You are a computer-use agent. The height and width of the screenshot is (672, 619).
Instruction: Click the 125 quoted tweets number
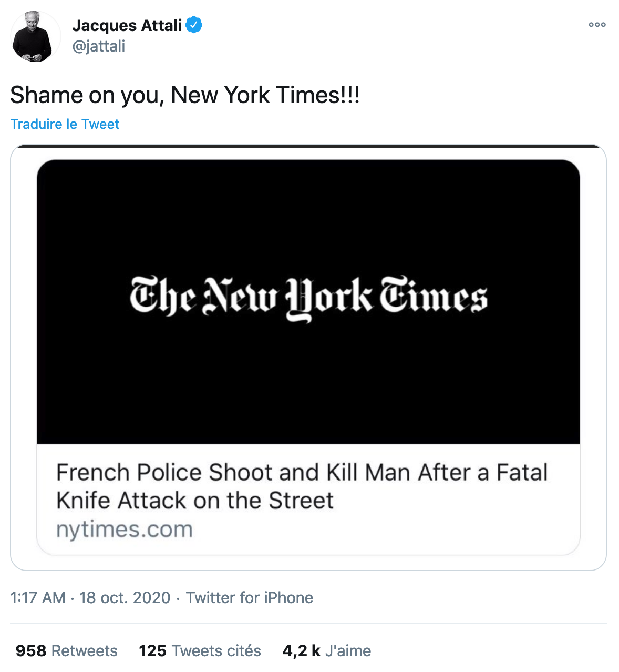point(152,651)
